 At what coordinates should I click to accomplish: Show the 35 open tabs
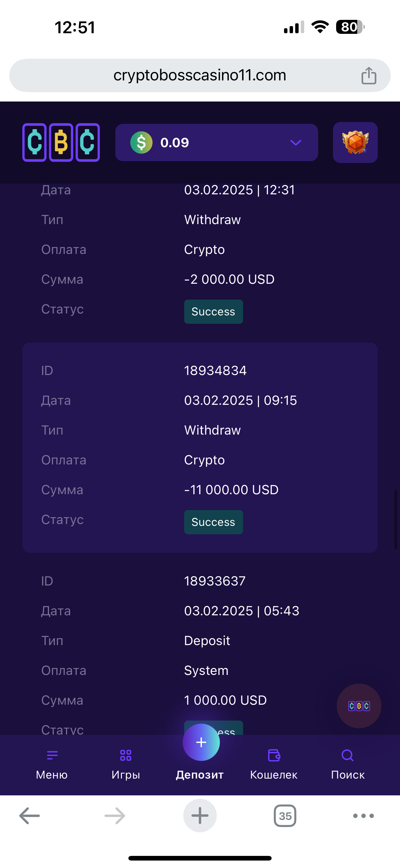(285, 816)
